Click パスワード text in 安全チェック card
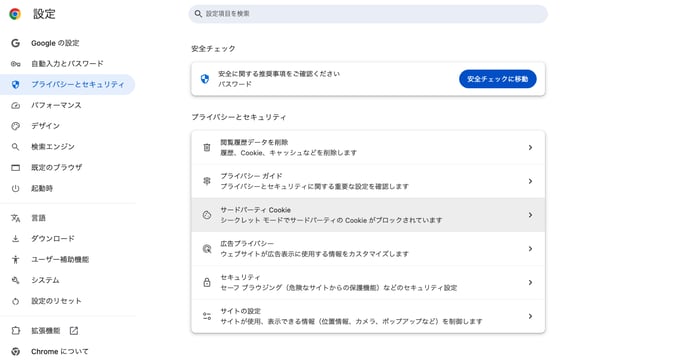The width and height of the screenshot is (688, 364). [235, 84]
